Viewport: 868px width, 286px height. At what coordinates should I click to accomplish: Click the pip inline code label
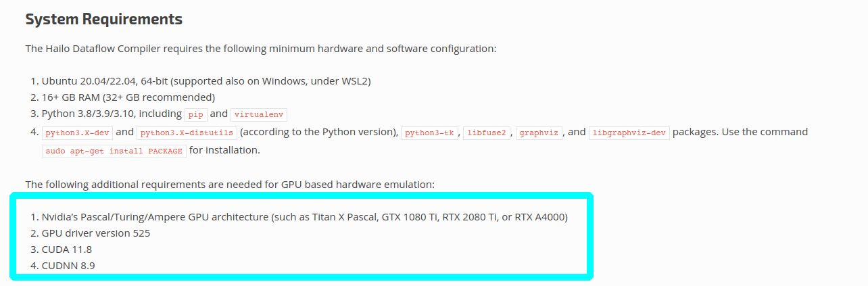click(196, 114)
